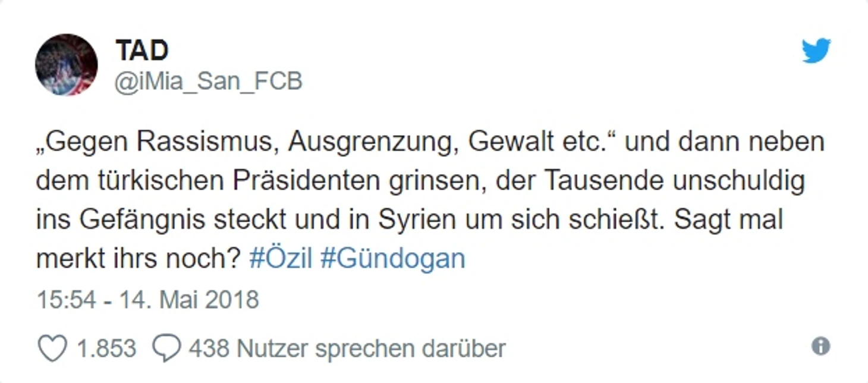The image size is (868, 383).
Task: Click the phrase 'merkt ihrs noch?'
Action: click(138, 259)
